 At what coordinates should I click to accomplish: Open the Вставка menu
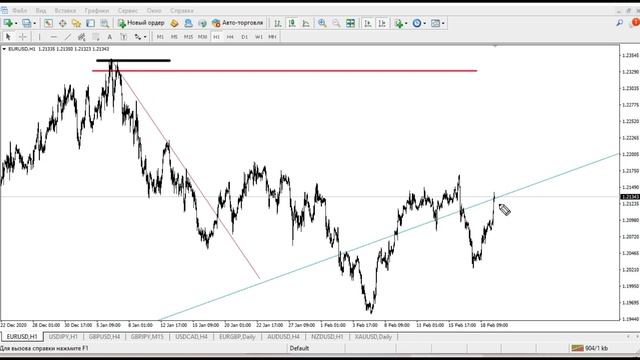pos(65,11)
